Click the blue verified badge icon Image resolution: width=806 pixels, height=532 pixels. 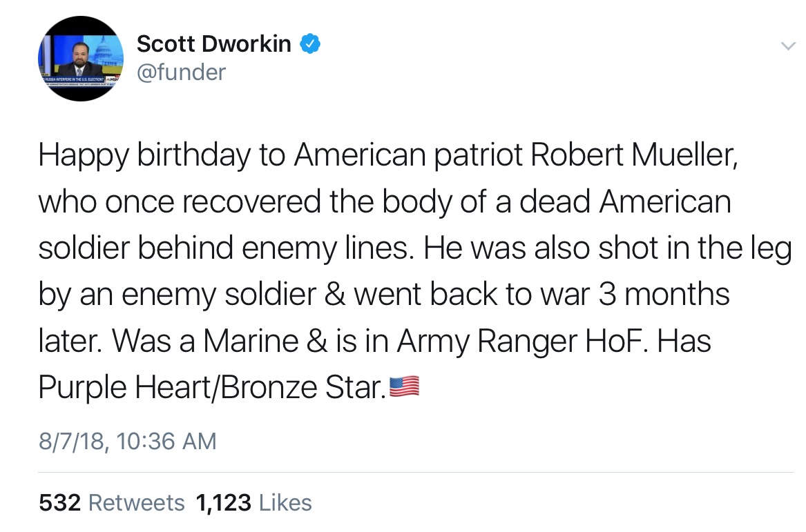tap(309, 44)
